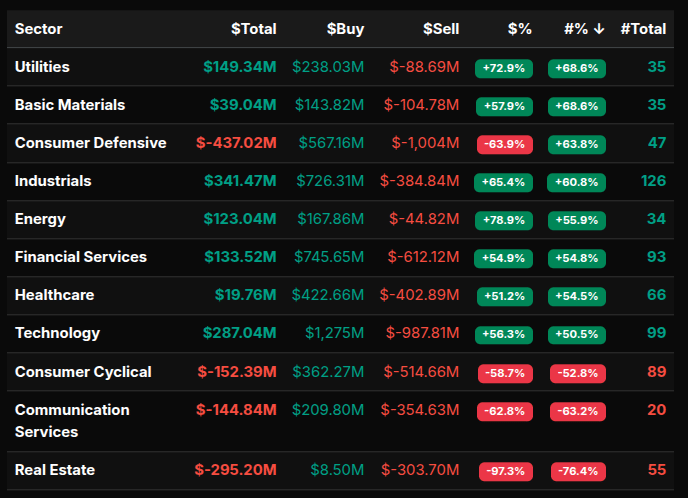The width and height of the screenshot is (688, 498).
Task: Click the Technology sector name
Action: (x=57, y=333)
